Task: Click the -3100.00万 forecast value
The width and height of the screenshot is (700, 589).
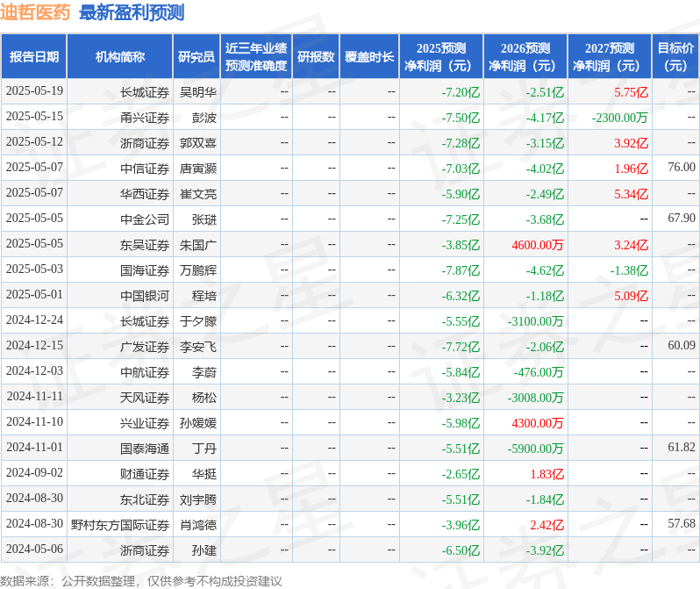Action: (535, 322)
